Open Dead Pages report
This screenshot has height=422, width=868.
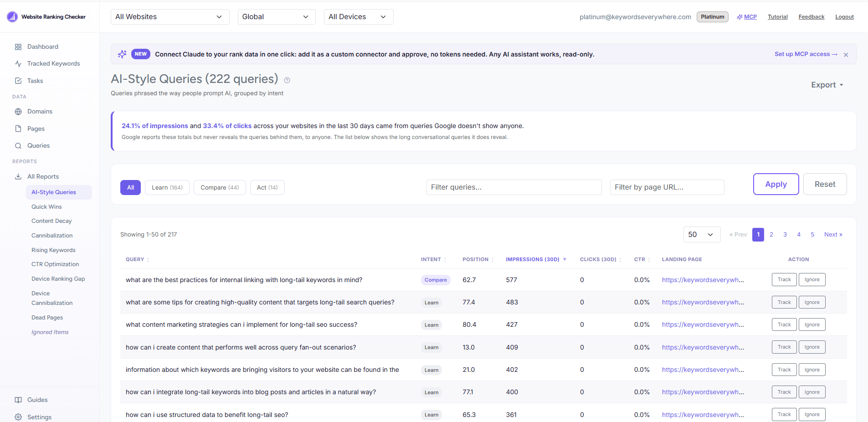click(47, 318)
